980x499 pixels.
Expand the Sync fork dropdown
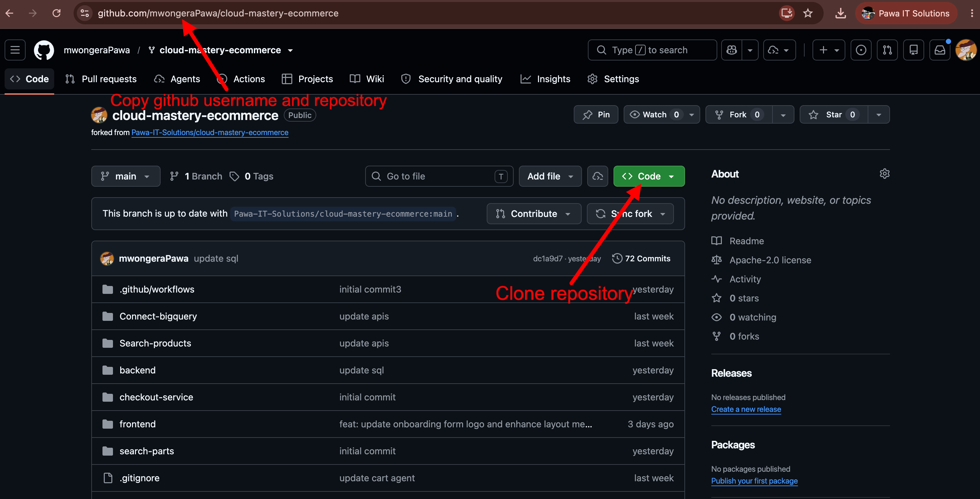[x=630, y=214]
